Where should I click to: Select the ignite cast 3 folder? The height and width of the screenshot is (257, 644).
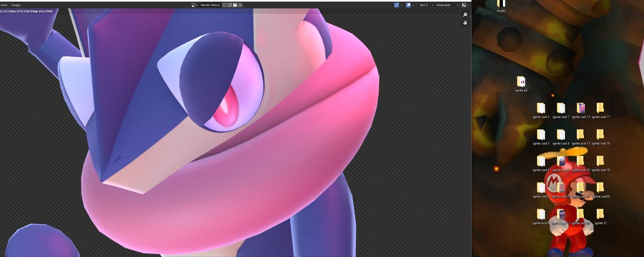click(540, 137)
